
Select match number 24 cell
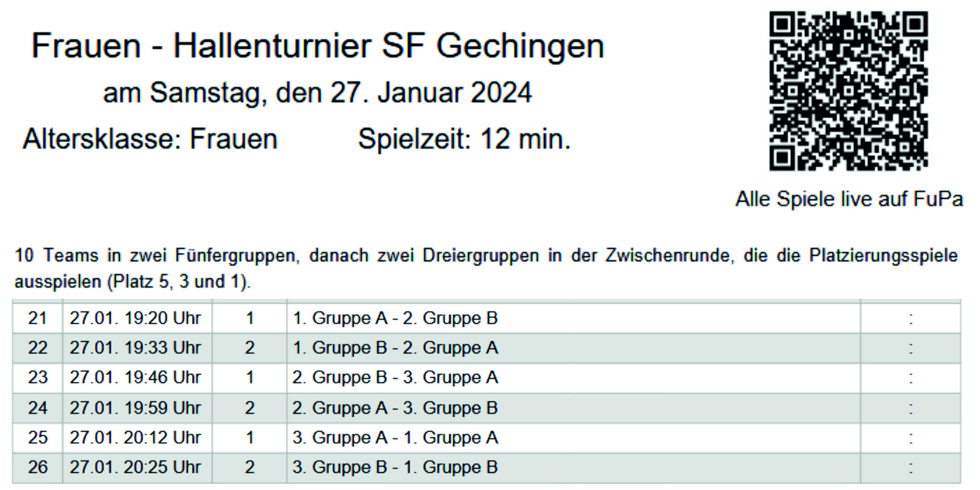pyautogui.click(x=38, y=408)
